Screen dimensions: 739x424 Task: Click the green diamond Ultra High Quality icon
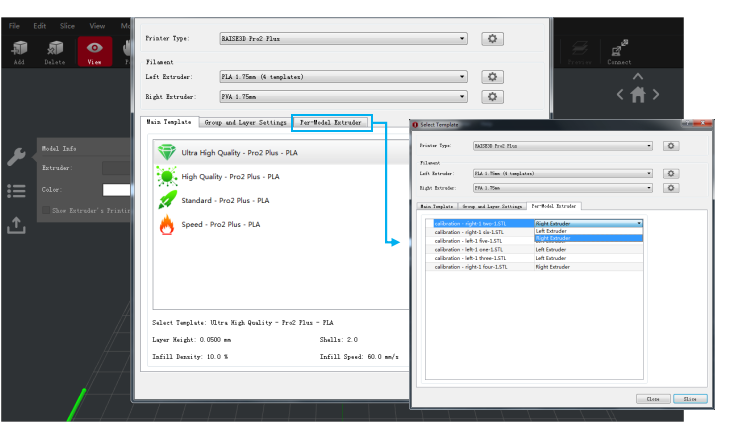click(166, 152)
